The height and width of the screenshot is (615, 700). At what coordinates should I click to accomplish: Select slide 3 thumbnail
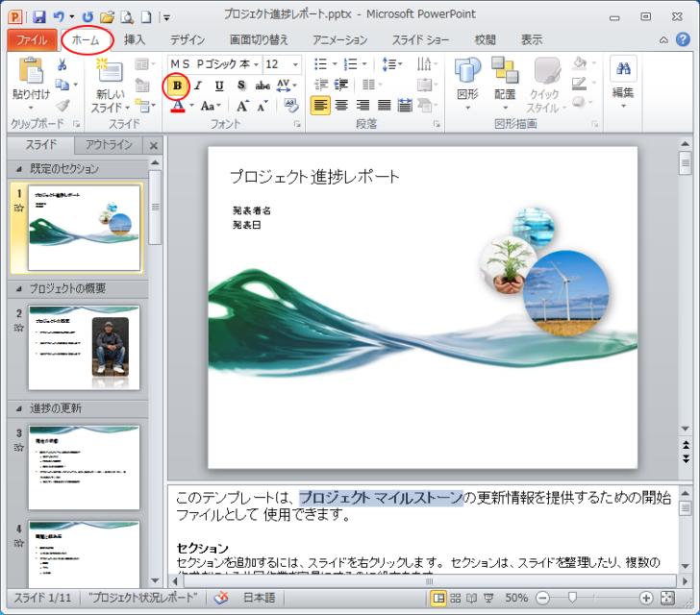click(x=84, y=467)
